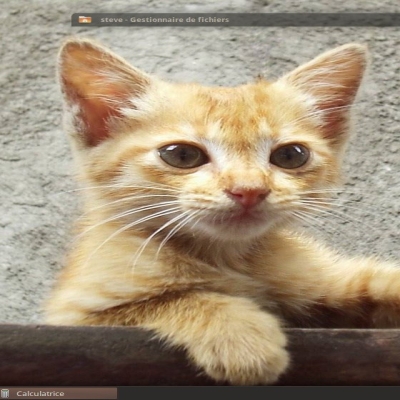Click the folder icon beside steve title
This screenshot has height=400, width=400.
(x=85, y=20)
